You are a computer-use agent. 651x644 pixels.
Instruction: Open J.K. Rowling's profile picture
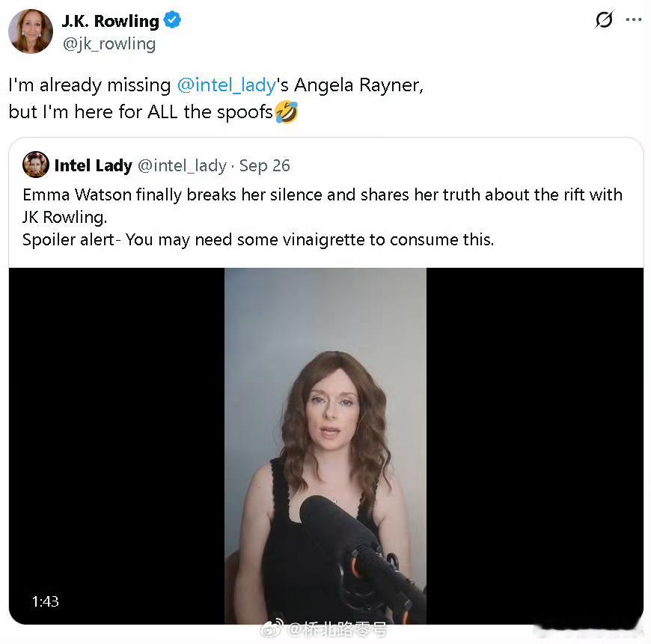(x=31, y=31)
